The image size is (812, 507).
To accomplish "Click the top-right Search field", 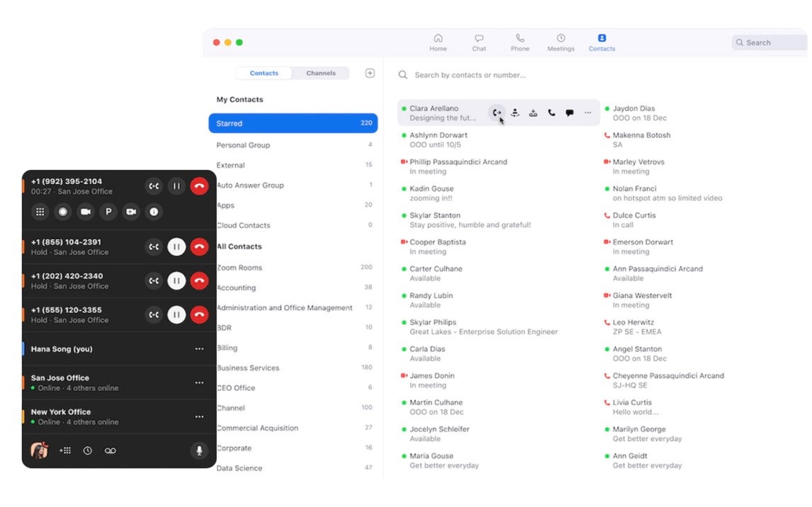I will [769, 42].
